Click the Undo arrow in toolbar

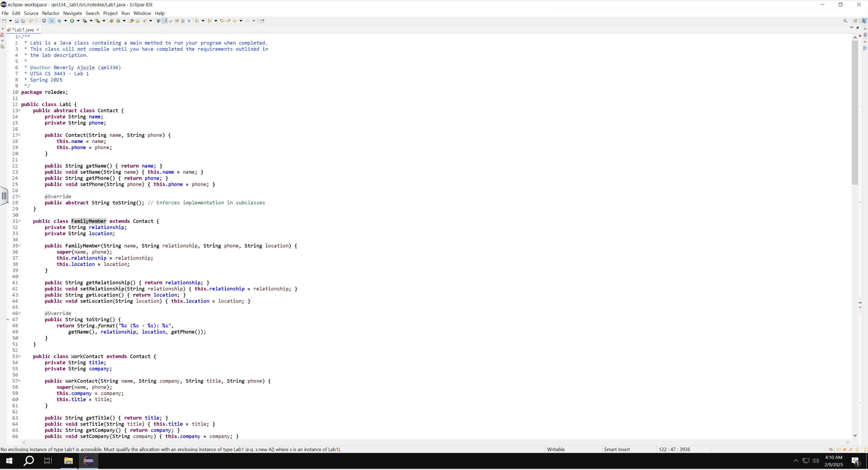(x=31, y=21)
